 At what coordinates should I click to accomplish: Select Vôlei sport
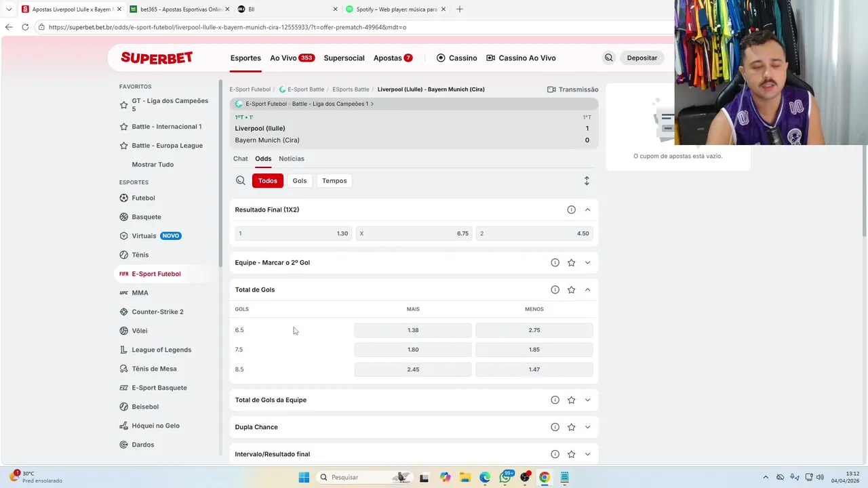(140, 331)
